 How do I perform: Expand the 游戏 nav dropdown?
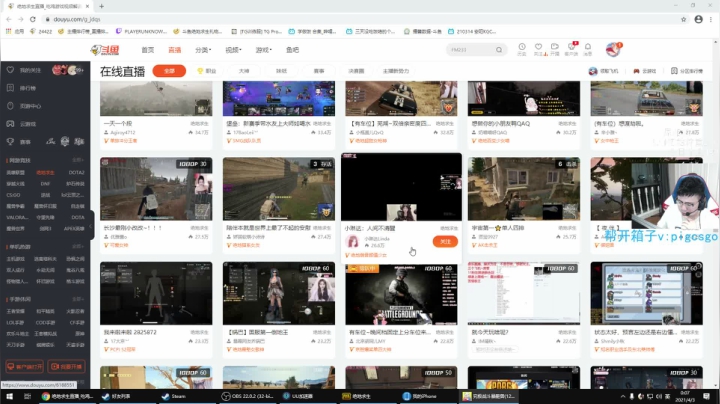pyautogui.click(x=264, y=50)
